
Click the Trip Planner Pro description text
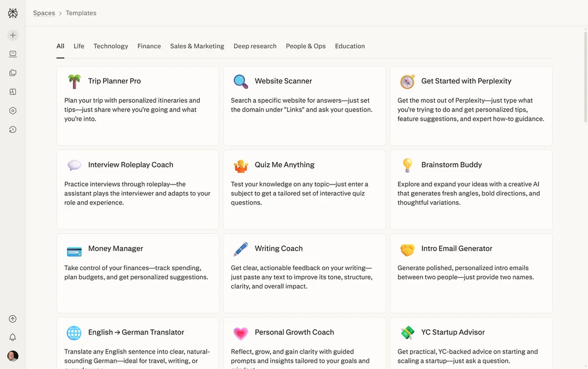(x=132, y=110)
